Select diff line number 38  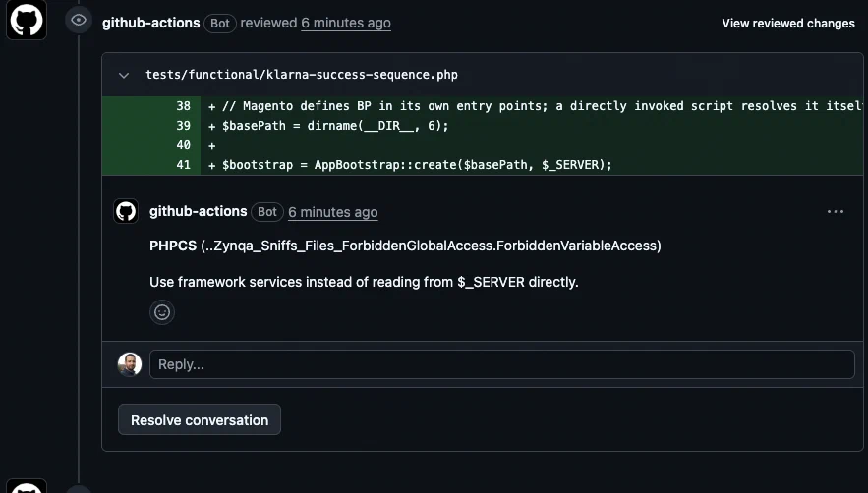(x=183, y=106)
